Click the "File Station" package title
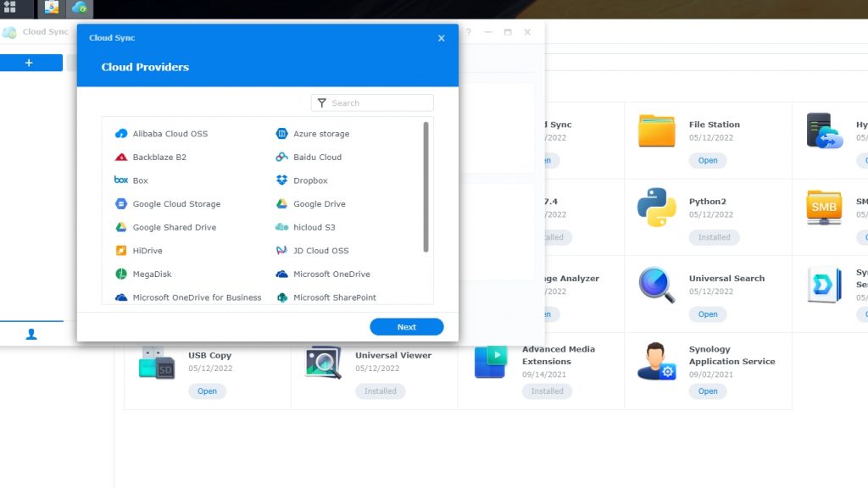 pyautogui.click(x=714, y=125)
